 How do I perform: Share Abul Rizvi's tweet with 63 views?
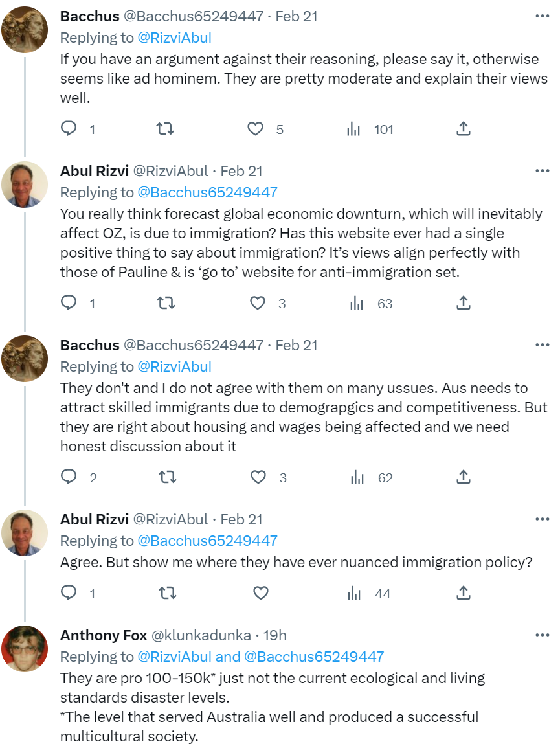(463, 303)
